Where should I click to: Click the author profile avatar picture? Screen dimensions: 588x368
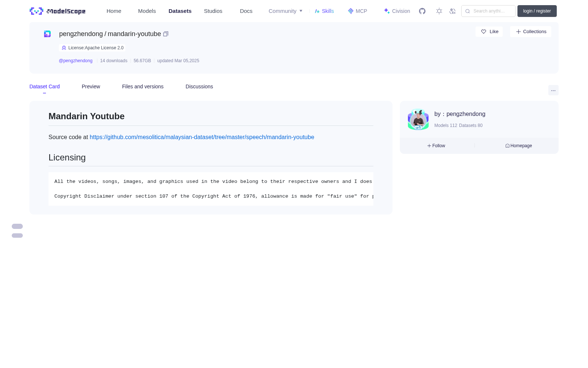(418, 119)
